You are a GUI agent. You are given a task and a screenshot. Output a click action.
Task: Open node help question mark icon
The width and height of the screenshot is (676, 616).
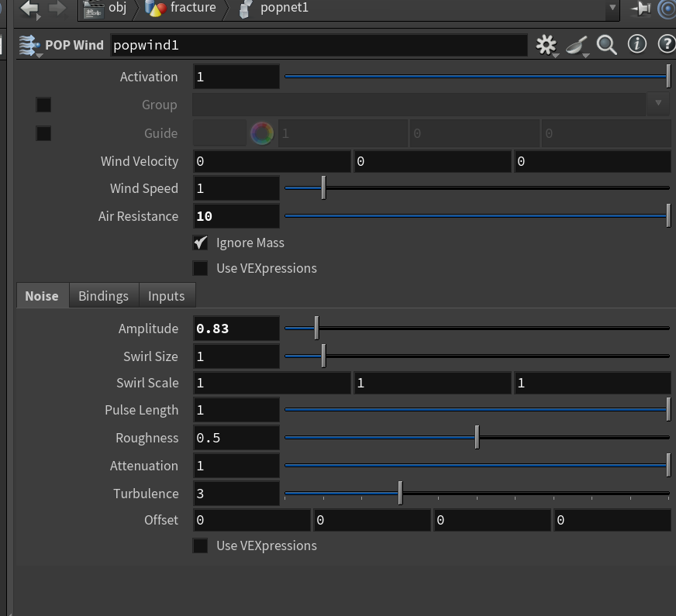click(x=667, y=44)
